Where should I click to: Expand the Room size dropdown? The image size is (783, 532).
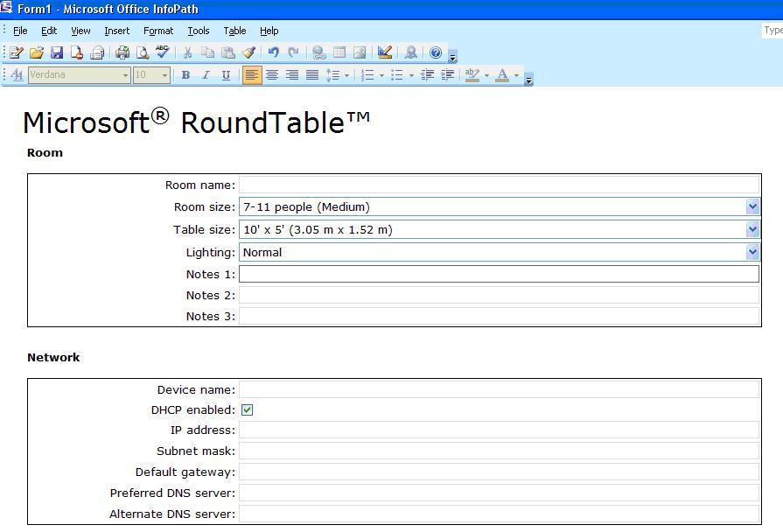(x=752, y=206)
